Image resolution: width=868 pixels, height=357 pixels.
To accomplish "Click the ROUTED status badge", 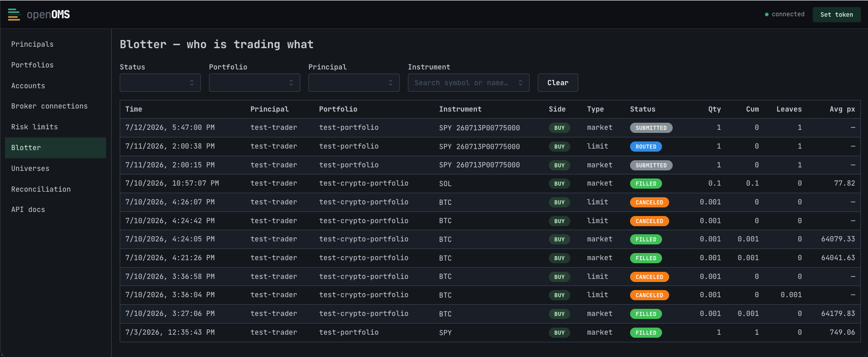I will coord(646,147).
